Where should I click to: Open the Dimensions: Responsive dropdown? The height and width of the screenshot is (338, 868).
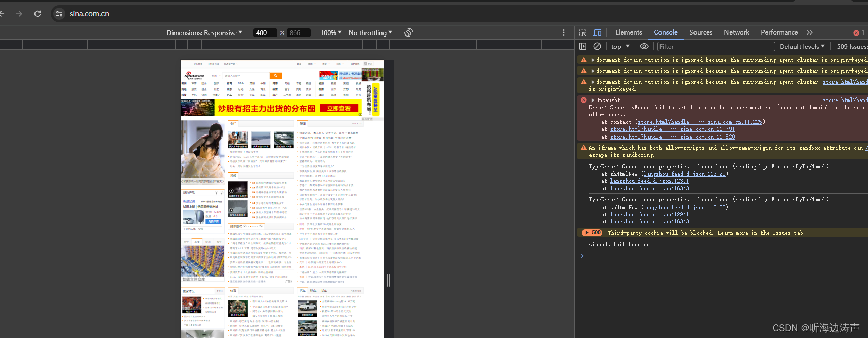[204, 32]
